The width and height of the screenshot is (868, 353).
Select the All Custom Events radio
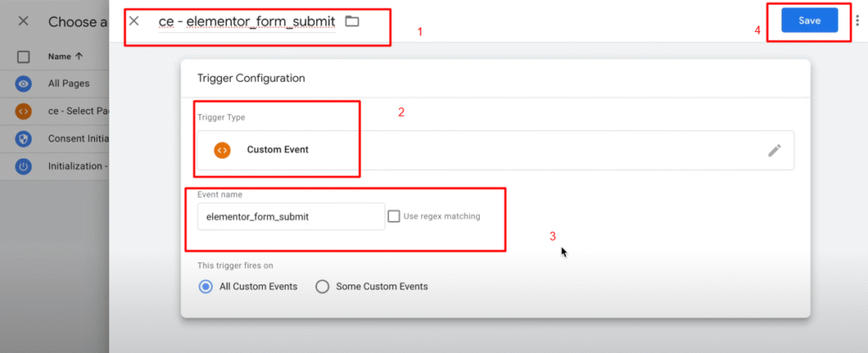pyautogui.click(x=204, y=286)
